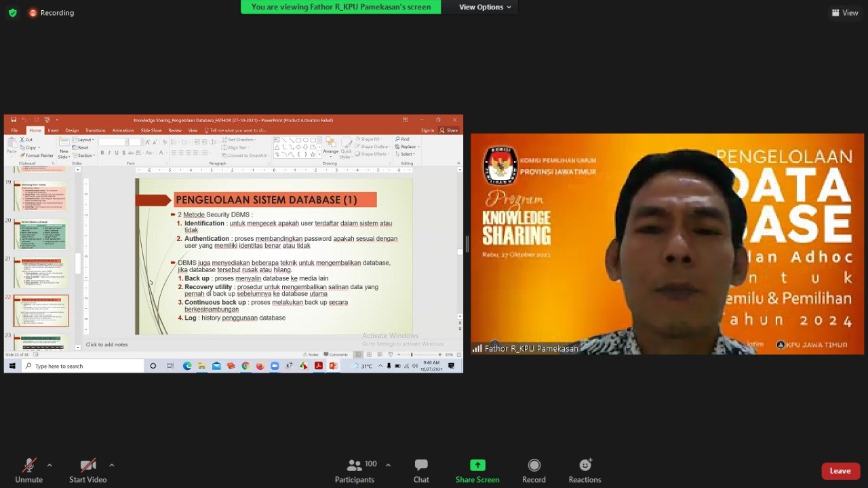Click the screen sharing notification banner

(340, 7)
